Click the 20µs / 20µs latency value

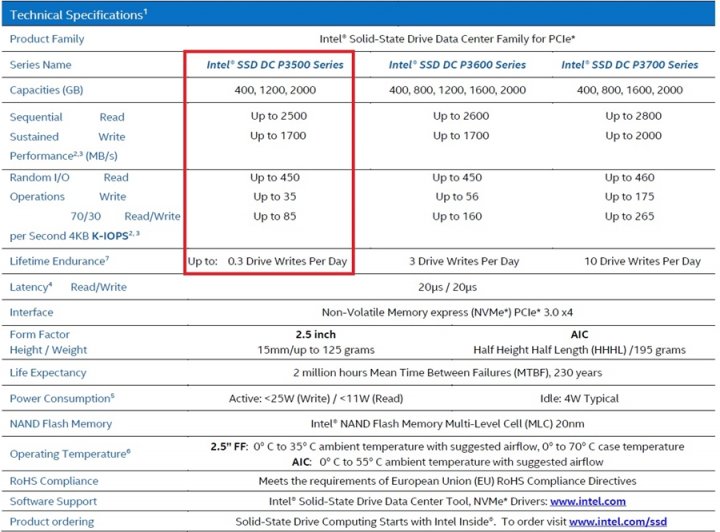pos(448,287)
